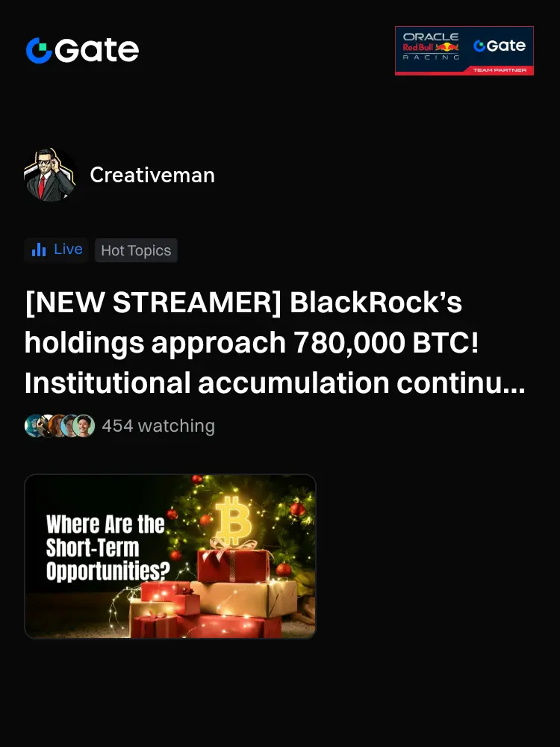Viewport: 560px width, 747px height.
Task: Select the Live badge text
Action: pos(68,249)
